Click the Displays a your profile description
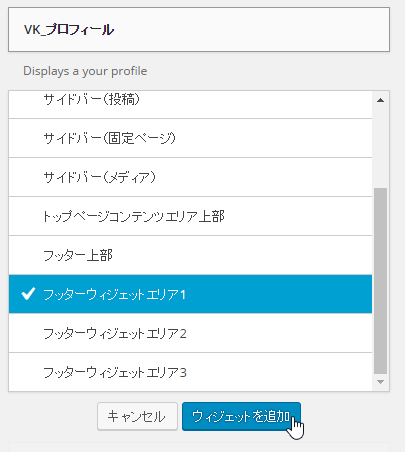The image size is (405, 452). (85, 71)
